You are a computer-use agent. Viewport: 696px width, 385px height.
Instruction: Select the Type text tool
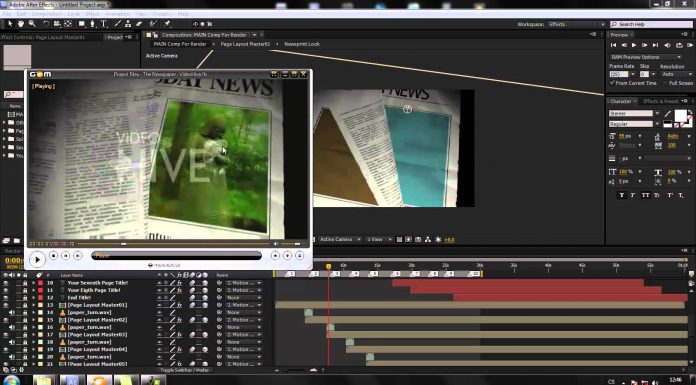[x=103, y=24]
